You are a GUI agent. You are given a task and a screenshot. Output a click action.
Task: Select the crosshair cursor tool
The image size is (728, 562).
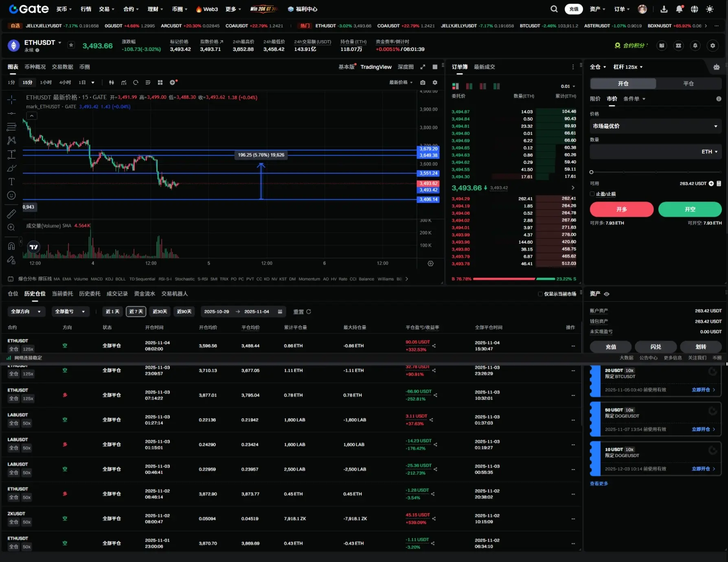point(11,99)
